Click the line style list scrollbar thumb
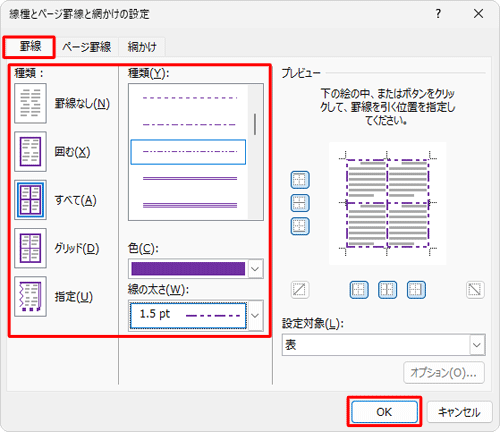The height and width of the screenshot is (432, 500). [x=255, y=124]
